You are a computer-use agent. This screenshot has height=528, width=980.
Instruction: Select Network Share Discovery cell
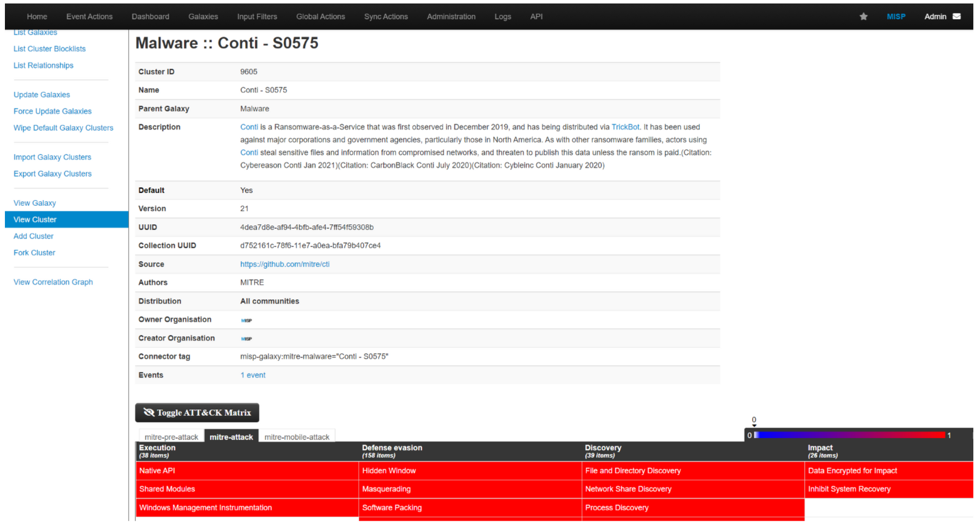pos(693,489)
